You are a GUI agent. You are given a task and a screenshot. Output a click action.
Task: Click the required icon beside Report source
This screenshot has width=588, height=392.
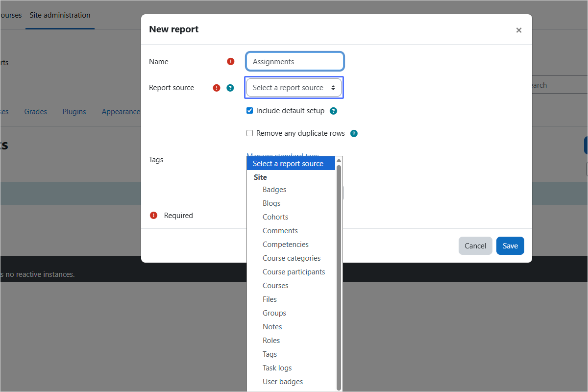click(217, 88)
